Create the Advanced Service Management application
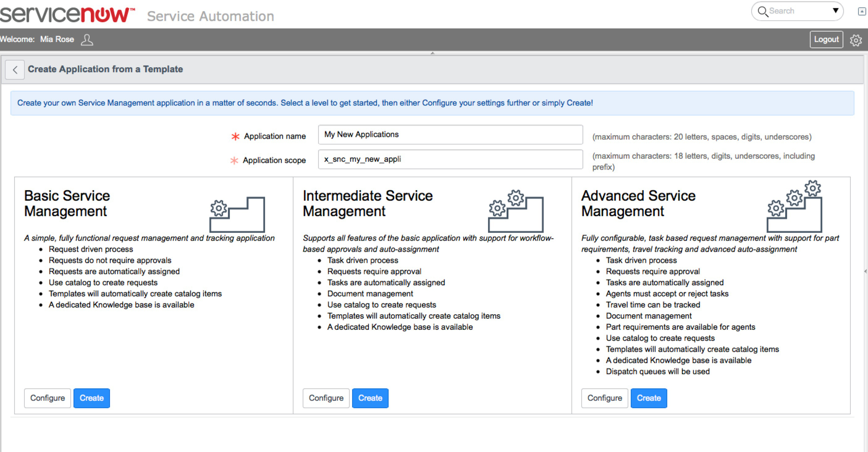Image resolution: width=868 pixels, height=452 pixels. coord(648,398)
